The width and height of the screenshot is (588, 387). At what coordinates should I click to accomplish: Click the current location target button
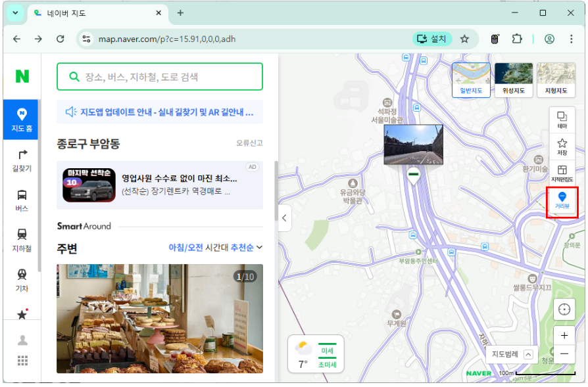(x=564, y=309)
